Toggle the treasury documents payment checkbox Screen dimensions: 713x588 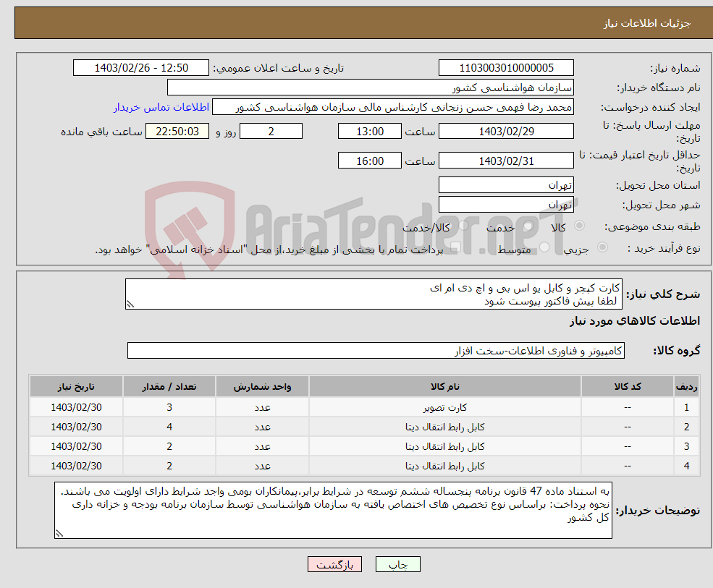[455, 247]
